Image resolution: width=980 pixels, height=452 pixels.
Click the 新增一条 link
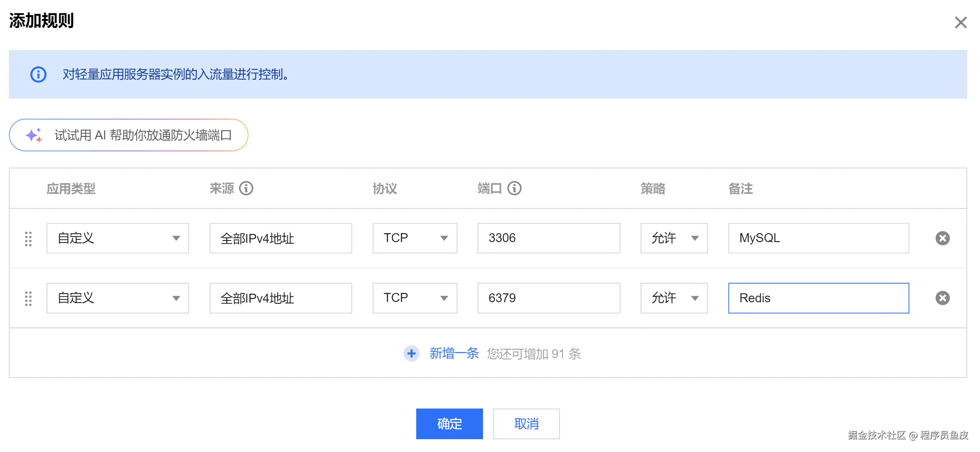click(454, 353)
